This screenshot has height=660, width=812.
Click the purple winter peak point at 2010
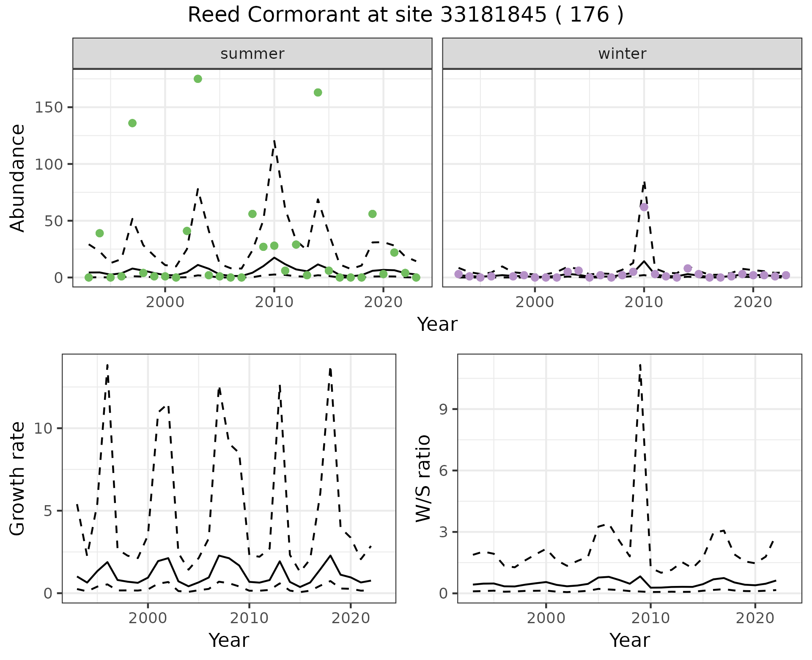click(x=644, y=207)
